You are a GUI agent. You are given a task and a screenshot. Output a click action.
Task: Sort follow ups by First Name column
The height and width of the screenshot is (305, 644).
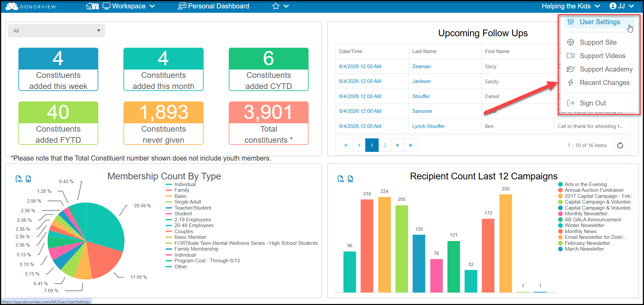[497, 51]
